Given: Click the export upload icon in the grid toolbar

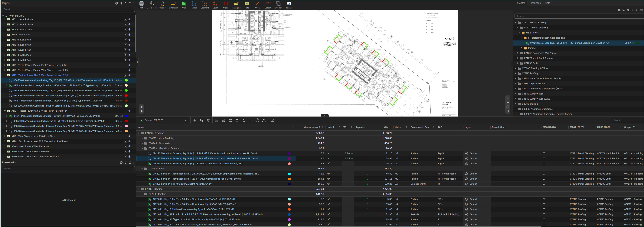Looking at the screenshot, I should [x=264, y=120].
